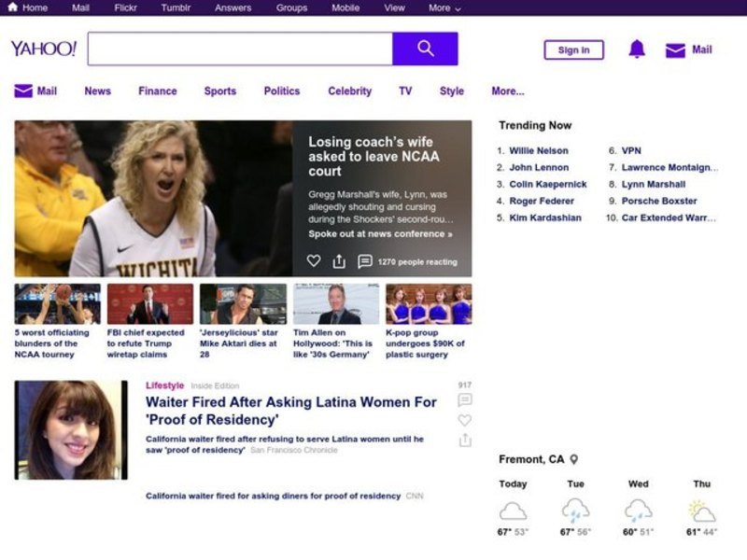Click the Yahoo logo
747x560 pixels.
pos(44,49)
